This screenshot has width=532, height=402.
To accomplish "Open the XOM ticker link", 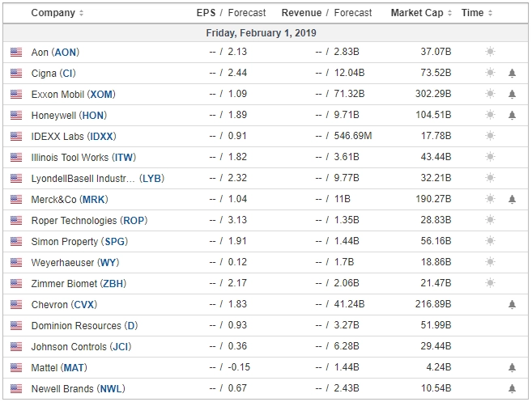I will 101,94.
